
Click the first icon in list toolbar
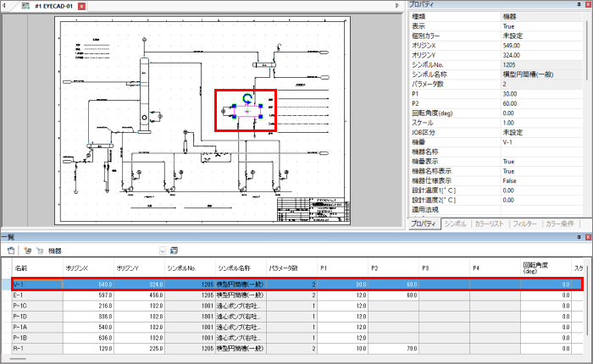(11, 251)
